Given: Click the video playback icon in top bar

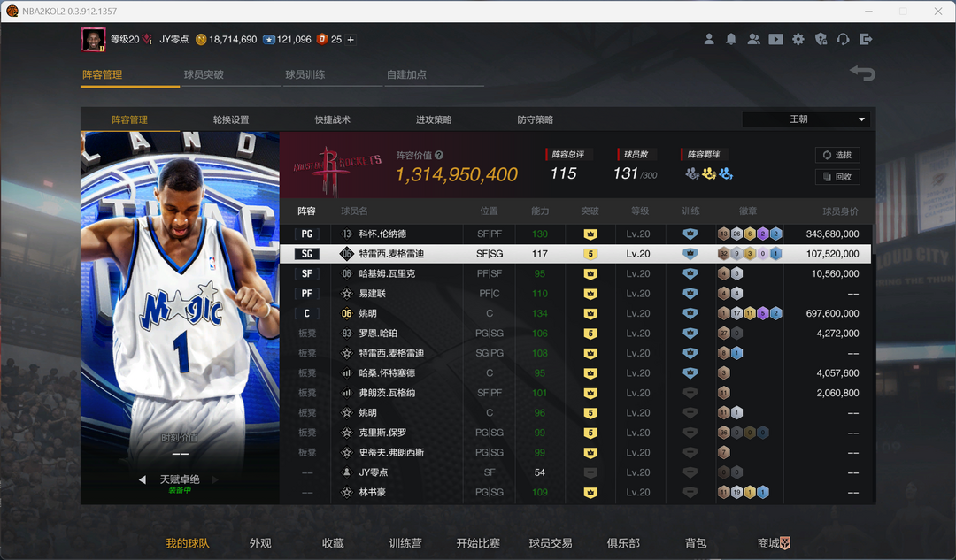Looking at the screenshot, I should click(775, 39).
